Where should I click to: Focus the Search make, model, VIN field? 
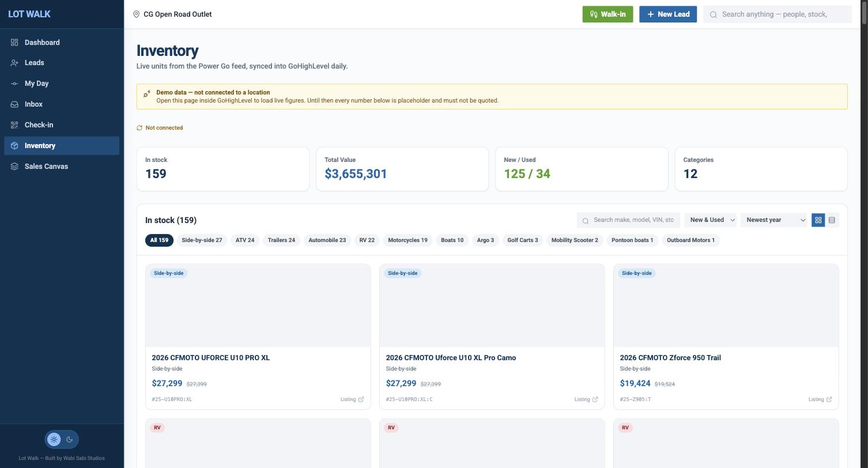pyautogui.click(x=629, y=220)
